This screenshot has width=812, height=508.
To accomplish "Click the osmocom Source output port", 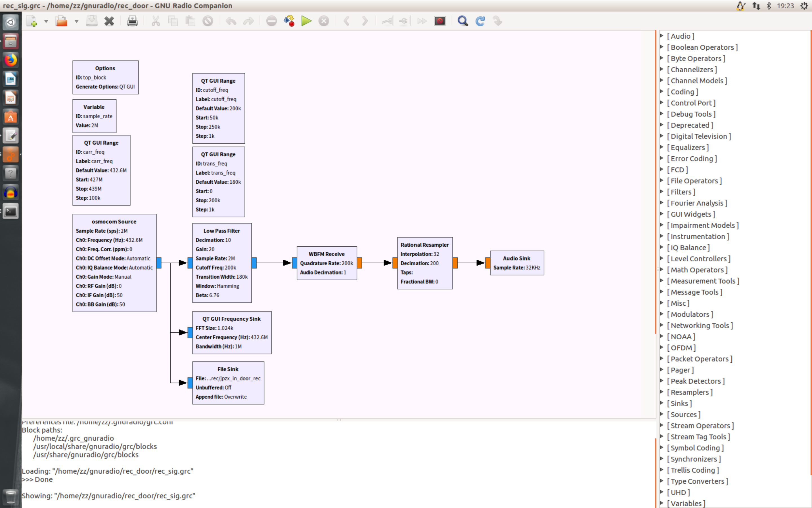I will coord(159,263).
